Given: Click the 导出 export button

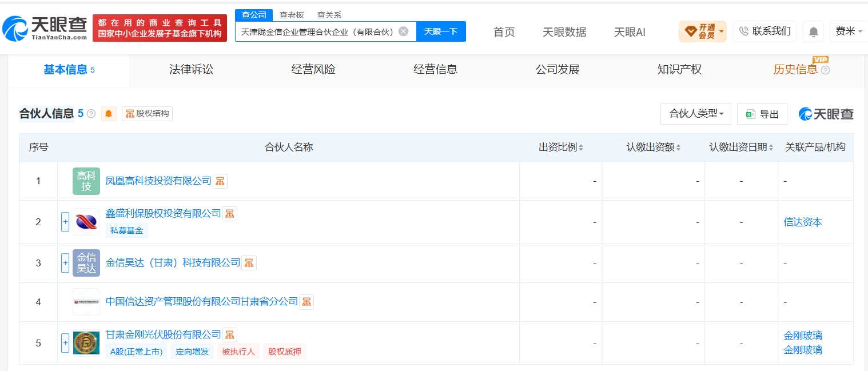Looking at the screenshot, I should (762, 114).
